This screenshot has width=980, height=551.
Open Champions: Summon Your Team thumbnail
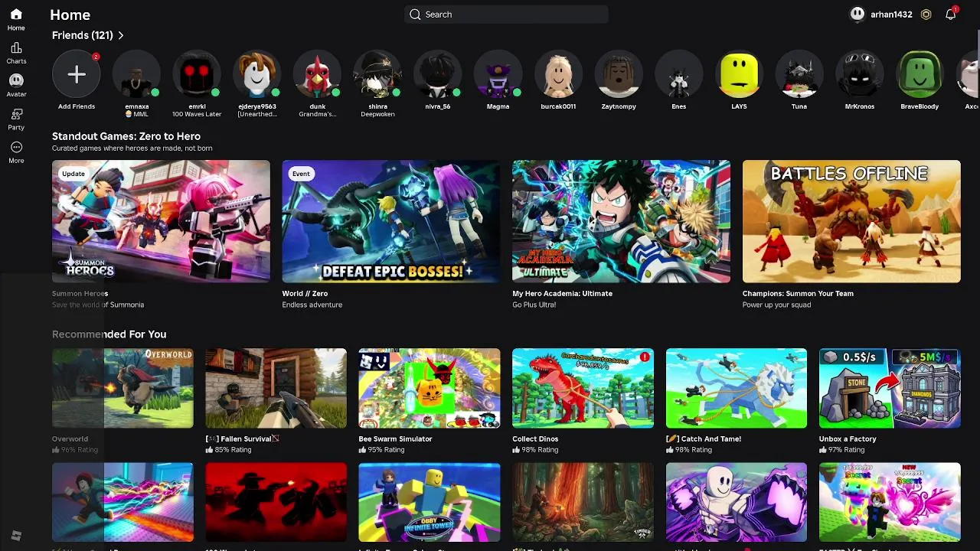click(x=851, y=221)
